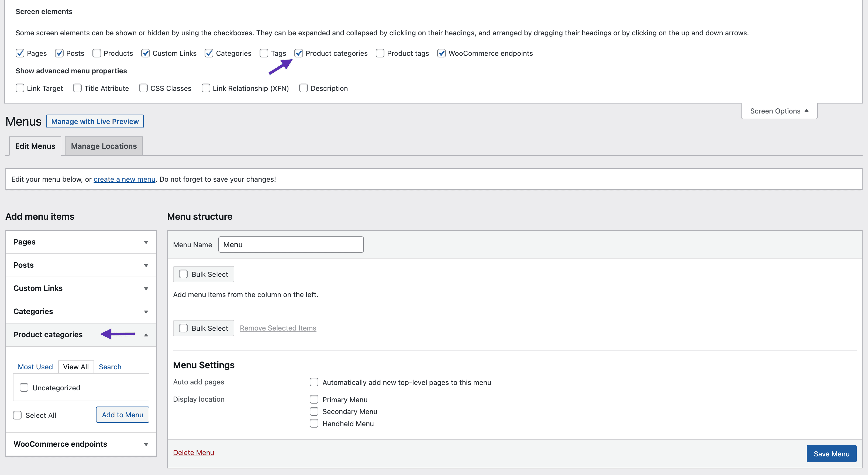The height and width of the screenshot is (475, 868).
Task: Set display location to Primary Menu
Action: tap(314, 399)
